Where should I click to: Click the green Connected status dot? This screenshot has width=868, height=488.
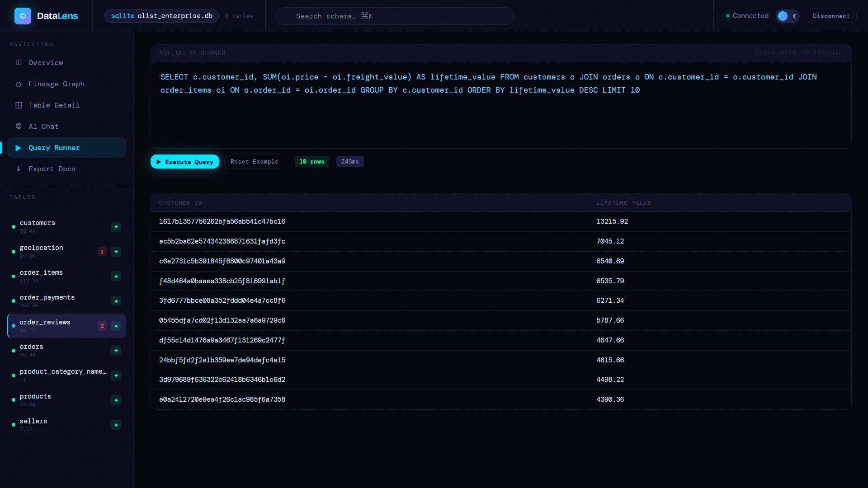(x=728, y=16)
